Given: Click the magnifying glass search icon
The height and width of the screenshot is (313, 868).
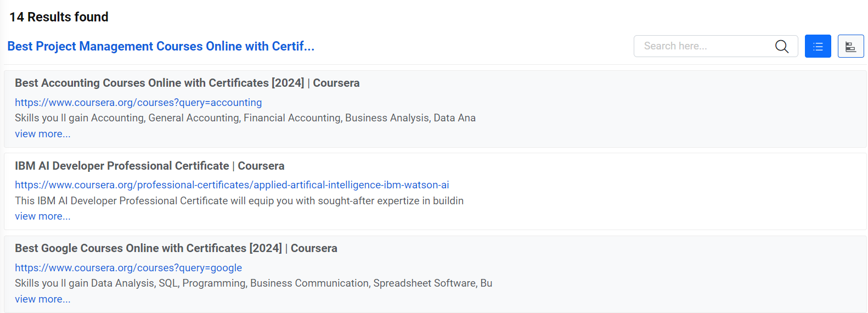Looking at the screenshot, I should tap(782, 46).
